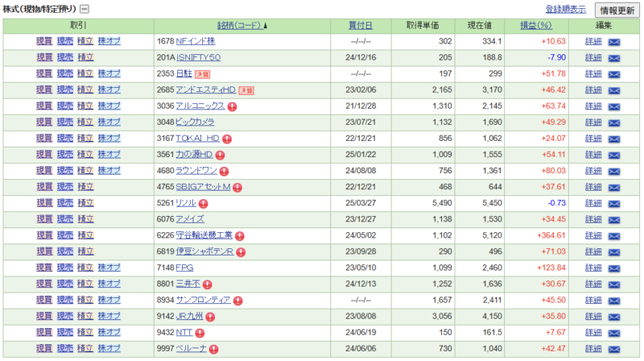Click 株オプ in the ベルーナ row
Screen dimensions: 644x361
tap(109, 348)
